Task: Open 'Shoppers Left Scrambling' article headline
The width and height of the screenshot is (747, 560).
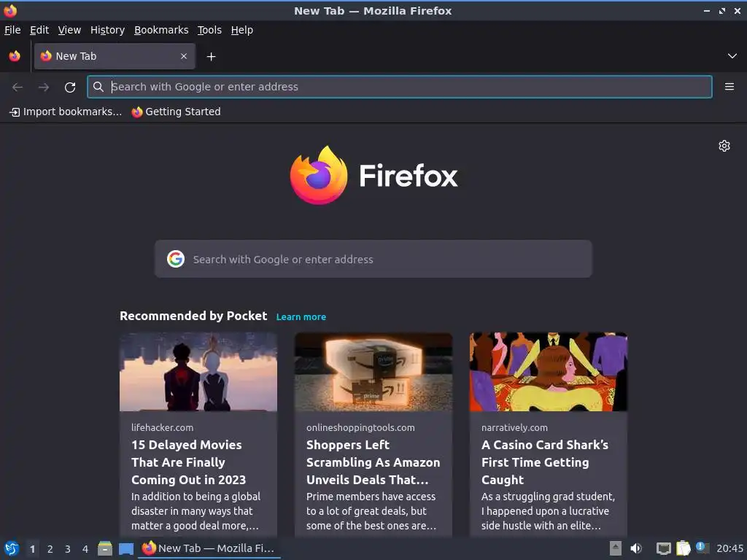Action: click(373, 462)
